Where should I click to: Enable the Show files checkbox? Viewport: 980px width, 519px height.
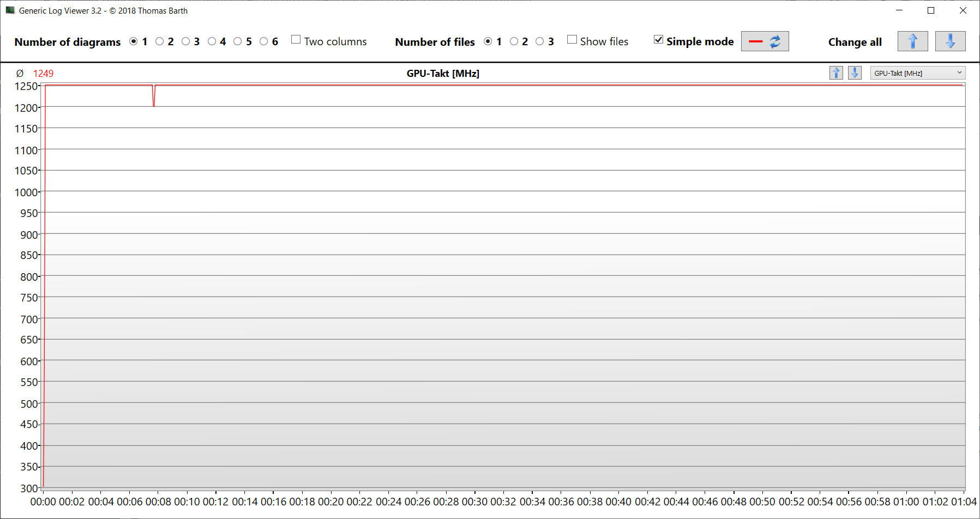coord(572,39)
